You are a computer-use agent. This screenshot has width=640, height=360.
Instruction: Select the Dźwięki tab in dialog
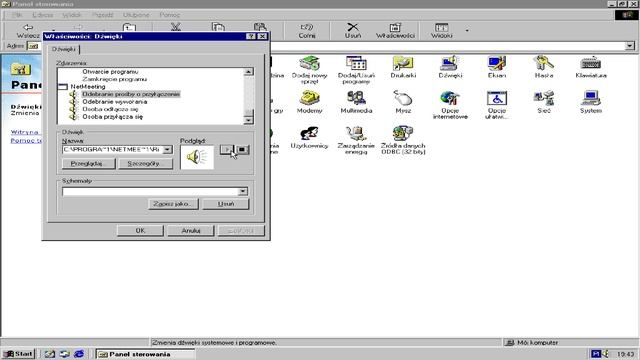click(x=64, y=49)
